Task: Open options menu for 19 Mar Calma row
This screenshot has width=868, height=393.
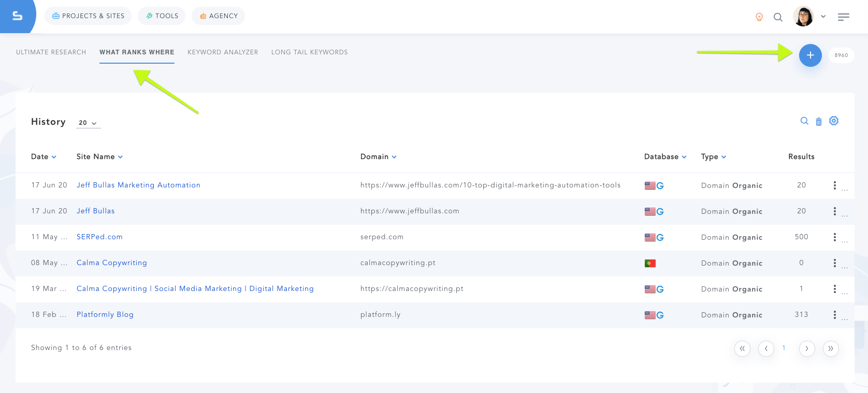Action: (x=834, y=289)
